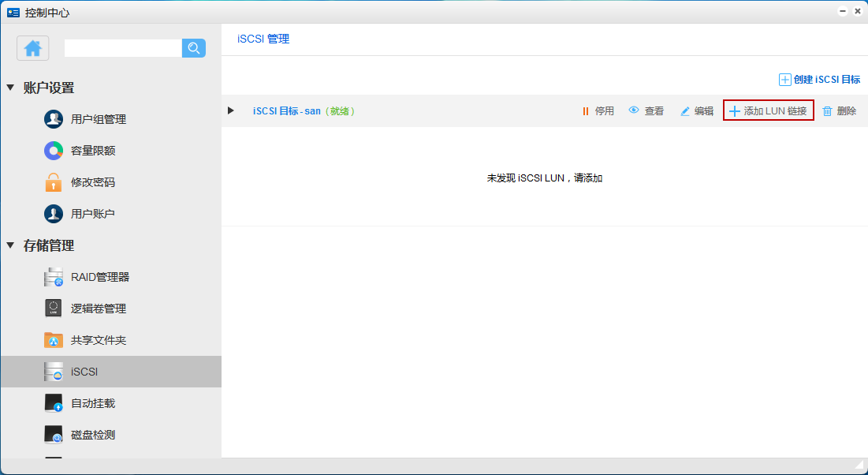Close the 控制中心 window
Image resolution: width=868 pixels, height=475 pixels.
858,11
